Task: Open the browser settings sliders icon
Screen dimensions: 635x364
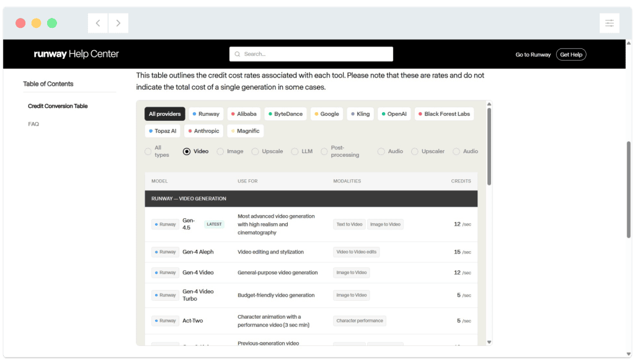Action: [609, 23]
